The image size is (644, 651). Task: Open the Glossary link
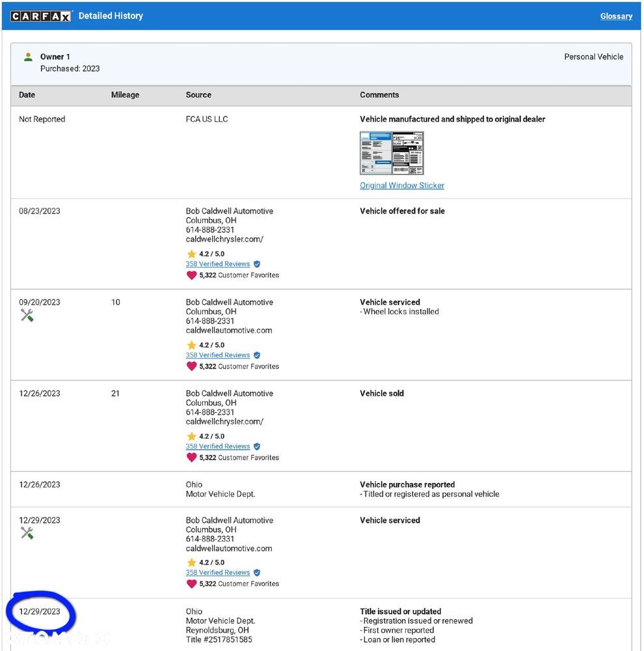point(616,16)
